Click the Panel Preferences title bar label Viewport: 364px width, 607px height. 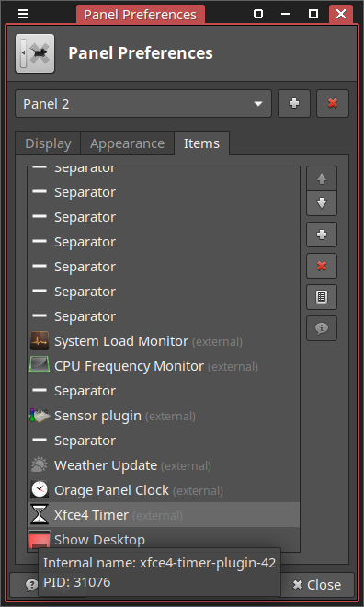141,15
